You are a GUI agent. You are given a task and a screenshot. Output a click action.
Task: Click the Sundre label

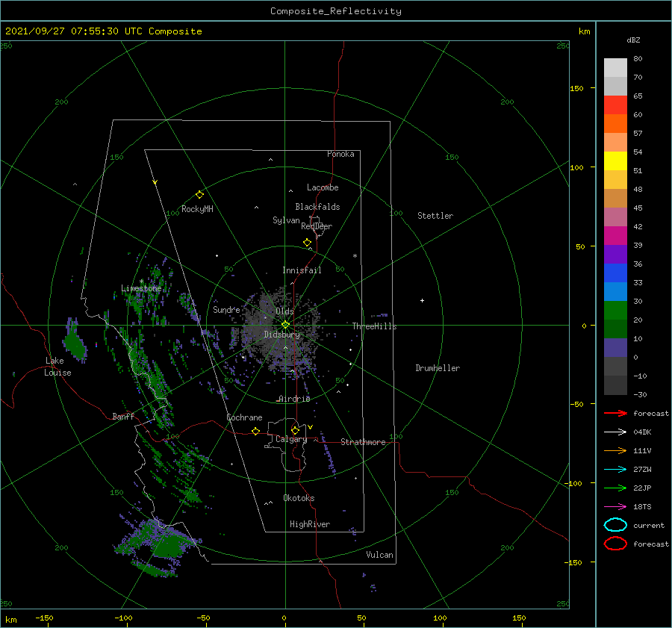(226, 309)
